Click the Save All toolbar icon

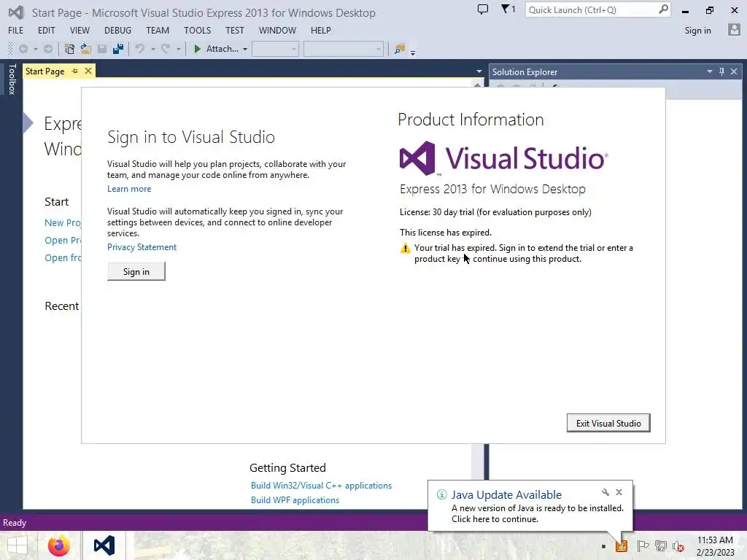118,49
